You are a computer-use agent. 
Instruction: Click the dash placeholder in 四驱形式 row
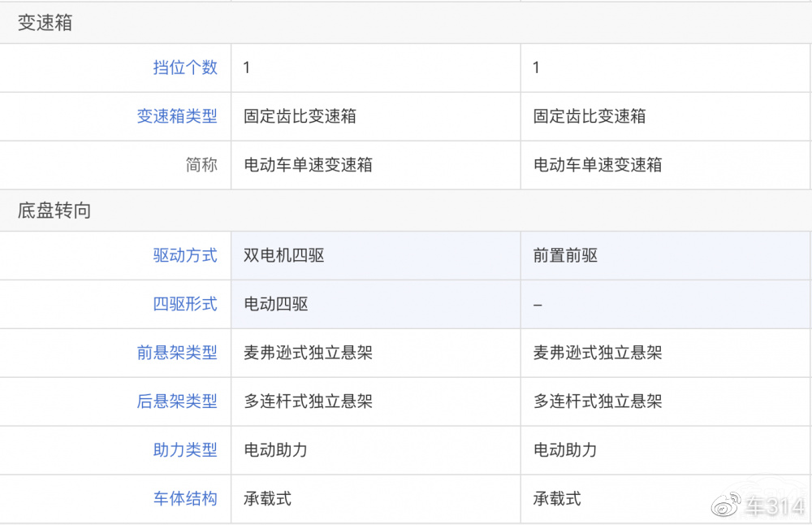click(536, 304)
